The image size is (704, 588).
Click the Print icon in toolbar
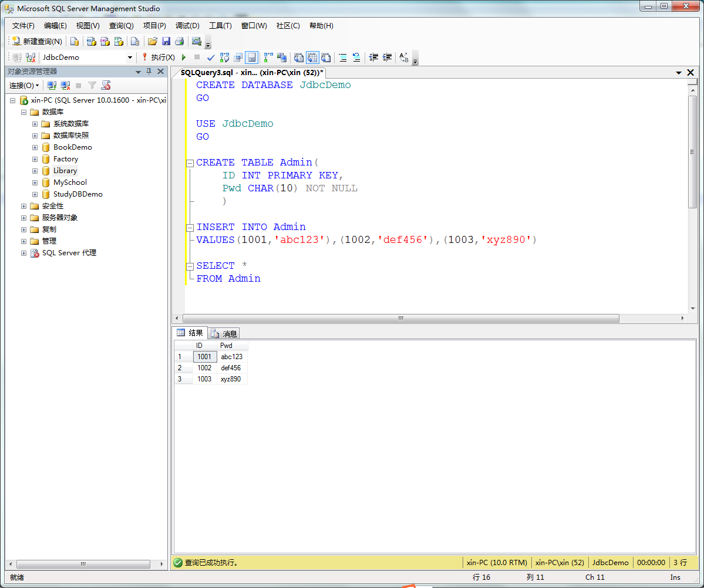coord(180,42)
